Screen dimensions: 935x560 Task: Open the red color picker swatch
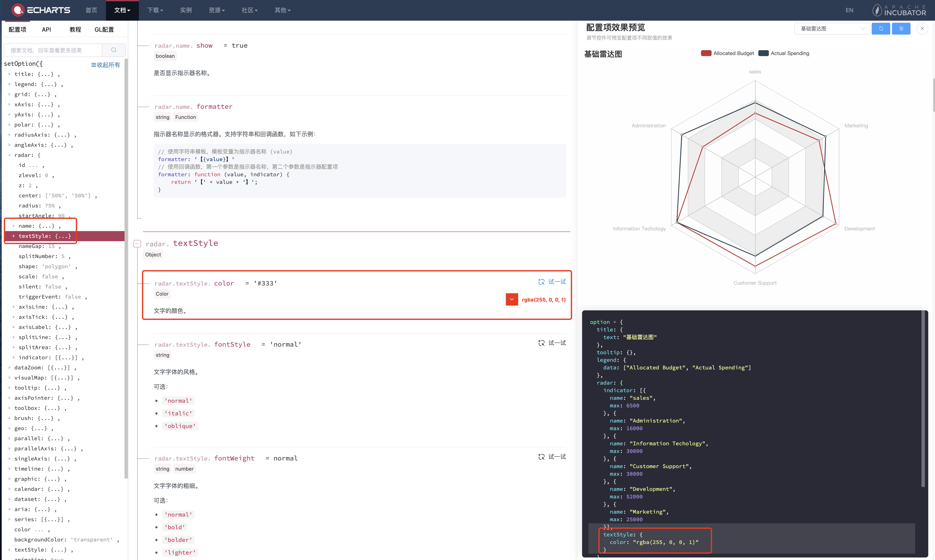click(512, 300)
